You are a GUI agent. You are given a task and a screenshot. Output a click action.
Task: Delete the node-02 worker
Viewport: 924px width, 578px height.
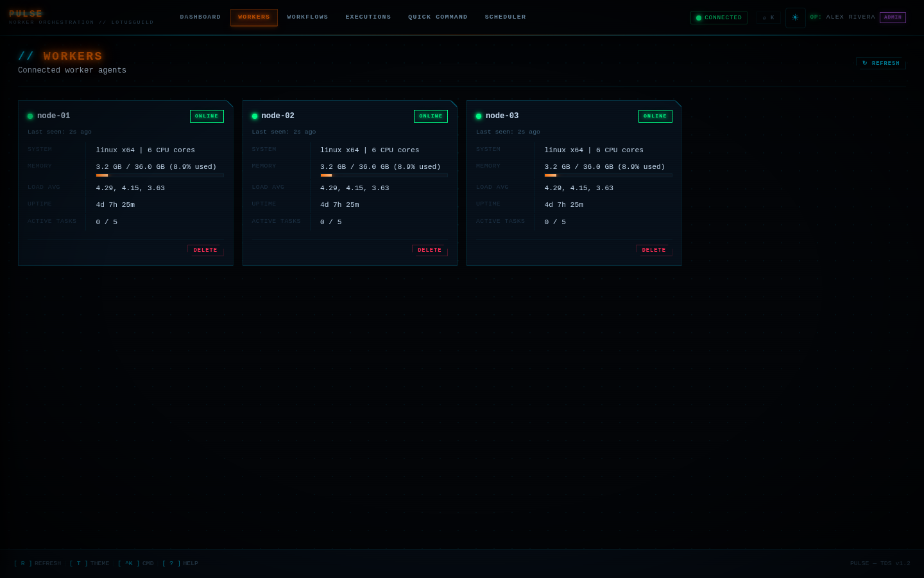coord(430,250)
